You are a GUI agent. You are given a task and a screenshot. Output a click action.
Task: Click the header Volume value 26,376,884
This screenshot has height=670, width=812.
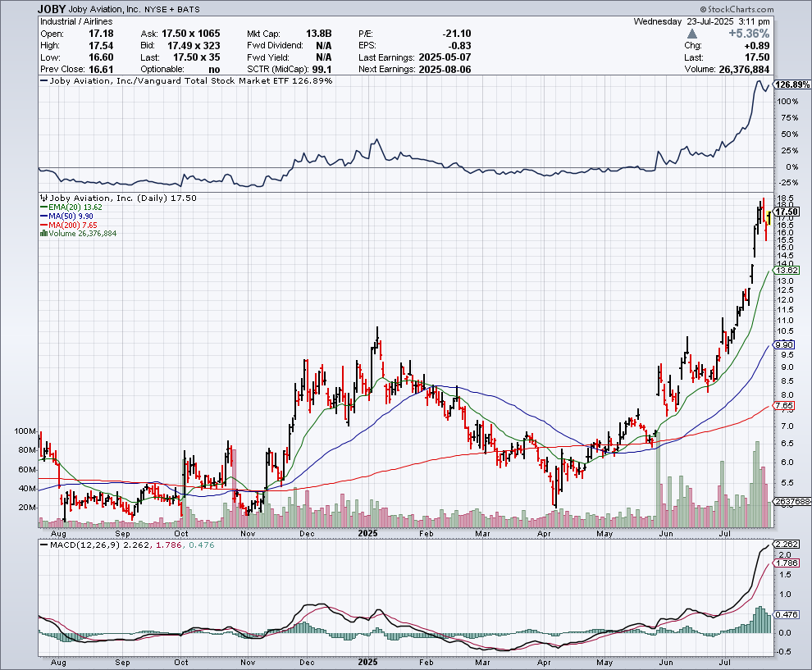point(744,70)
